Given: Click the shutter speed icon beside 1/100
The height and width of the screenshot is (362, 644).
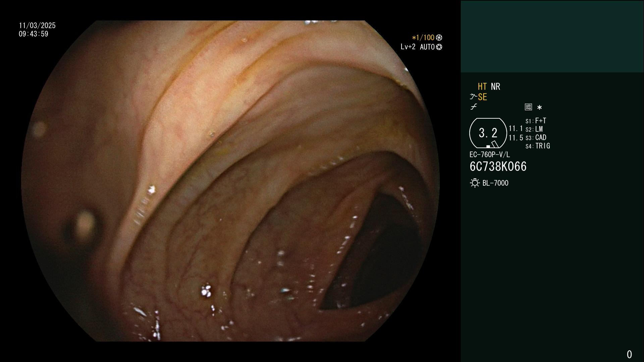Looking at the screenshot, I should (x=439, y=38).
